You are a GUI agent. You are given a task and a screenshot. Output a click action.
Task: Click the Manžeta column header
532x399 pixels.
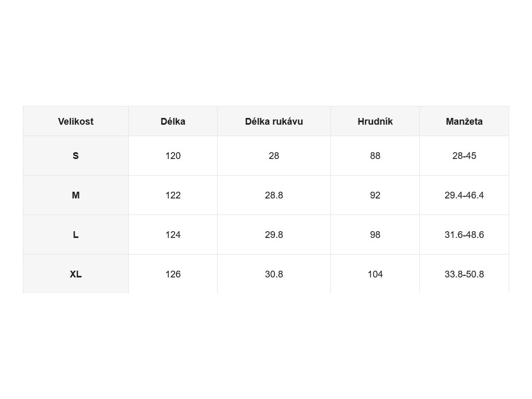(464, 122)
